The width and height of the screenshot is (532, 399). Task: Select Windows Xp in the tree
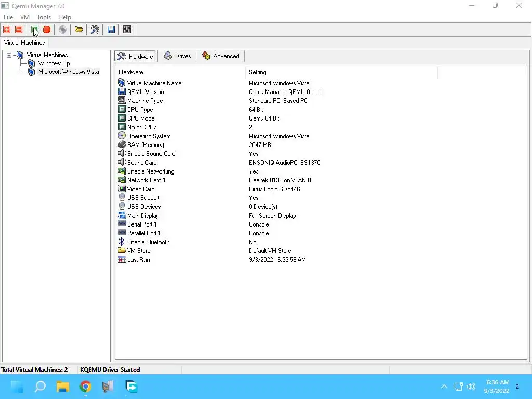click(x=54, y=63)
